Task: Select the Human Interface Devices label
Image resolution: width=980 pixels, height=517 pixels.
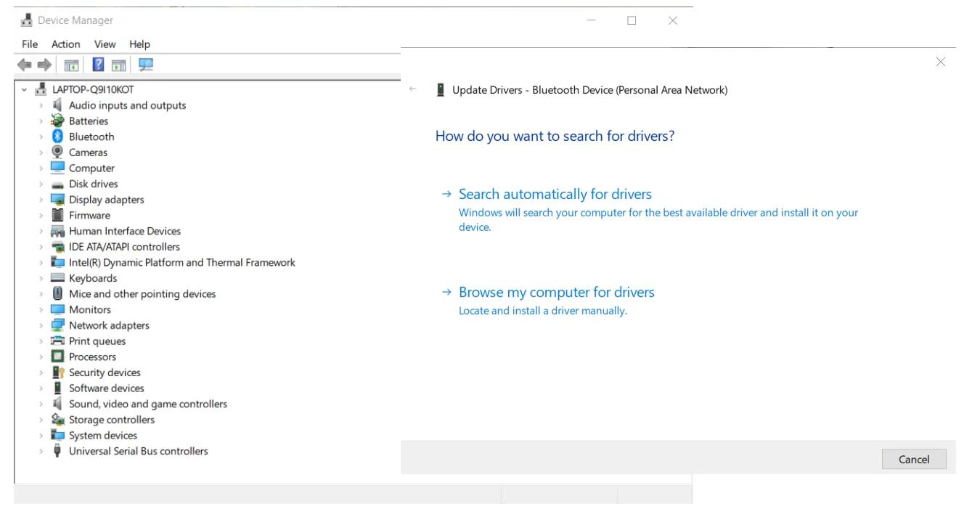Action: (125, 232)
